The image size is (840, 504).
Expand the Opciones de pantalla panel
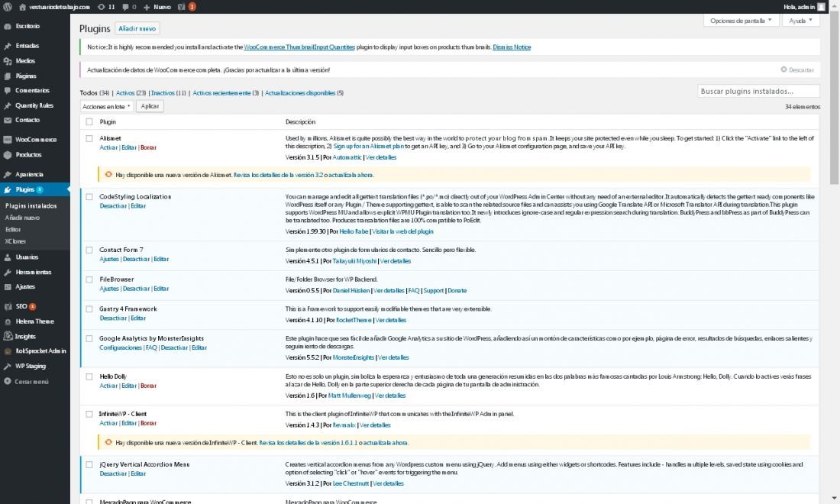coord(741,21)
